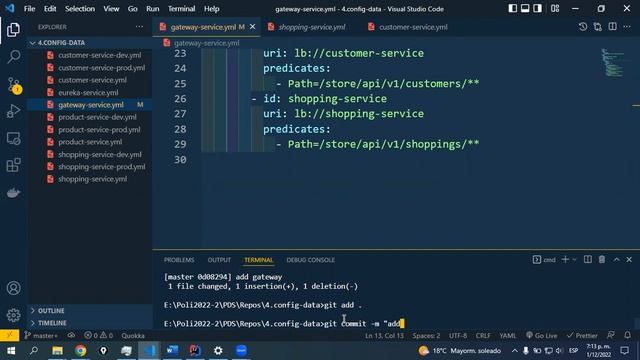Click the open changes icon in editor toolbar
Image resolution: width=640 pixels, height=360 pixels.
[x=598, y=27]
